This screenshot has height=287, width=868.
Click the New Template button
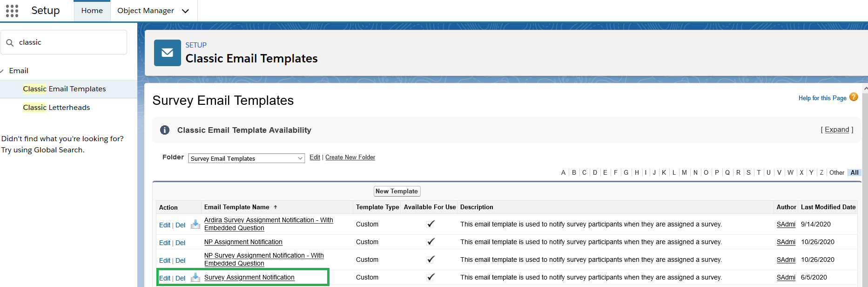coord(397,191)
